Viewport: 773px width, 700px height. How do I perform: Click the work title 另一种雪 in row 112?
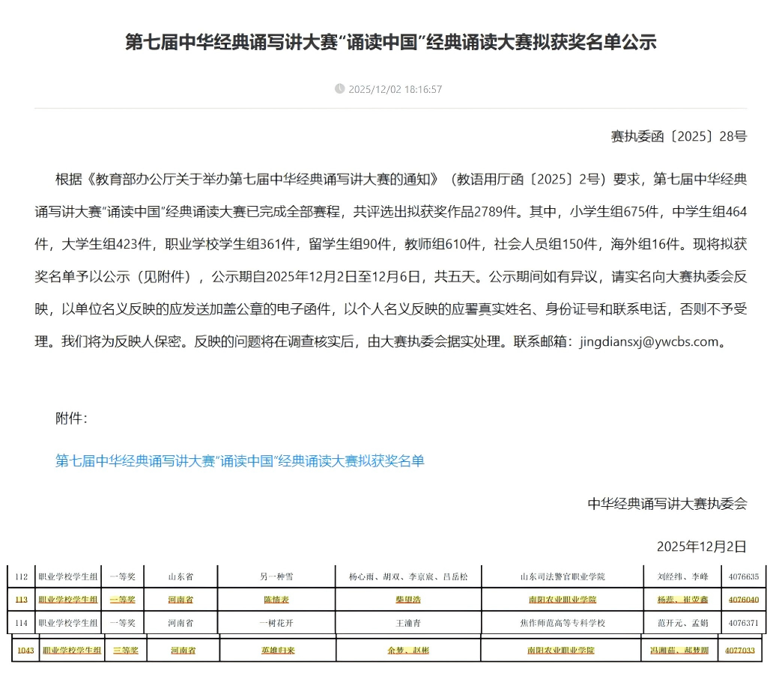pos(276,576)
